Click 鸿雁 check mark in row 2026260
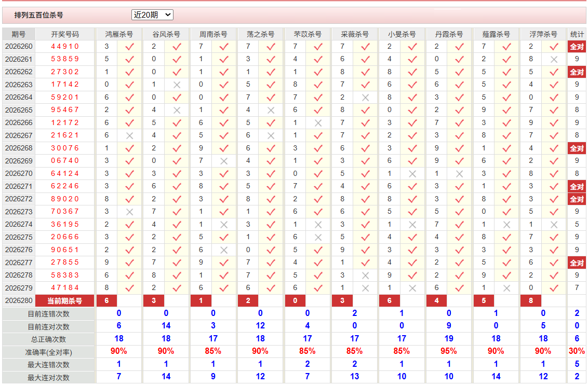 pos(130,47)
